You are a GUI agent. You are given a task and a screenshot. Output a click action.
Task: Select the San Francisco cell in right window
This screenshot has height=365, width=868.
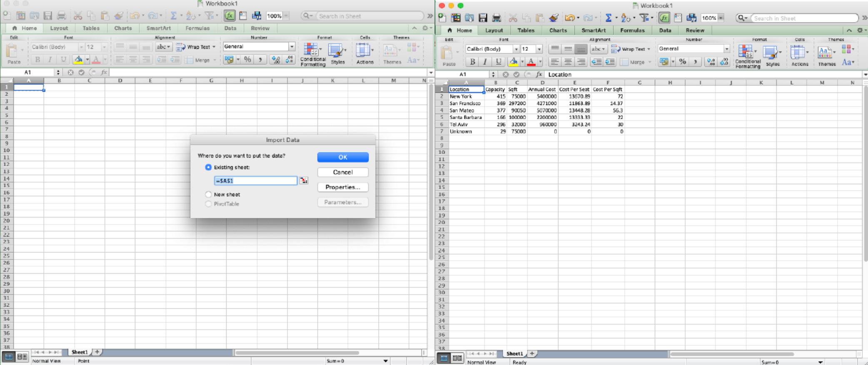tap(466, 103)
